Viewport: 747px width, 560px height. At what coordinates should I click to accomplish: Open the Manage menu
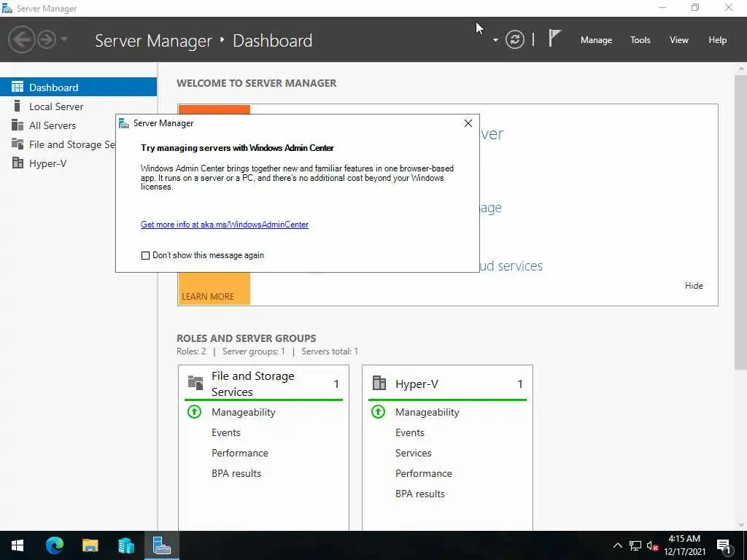point(596,40)
